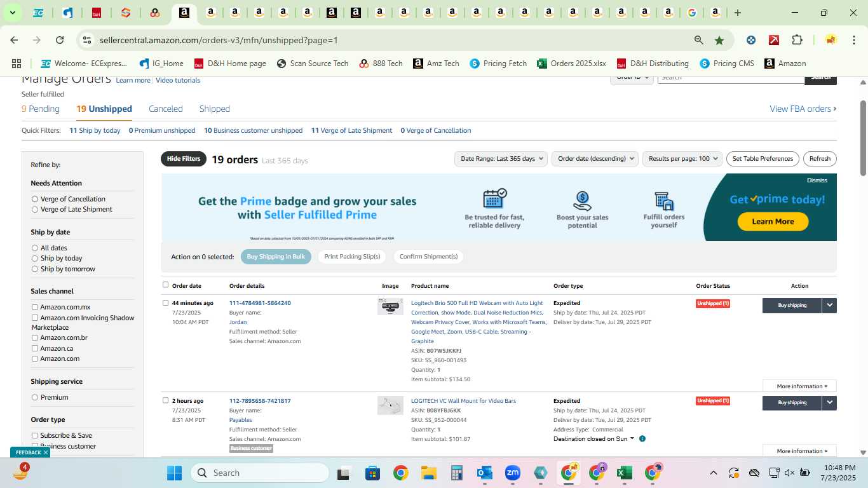The width and height of the screenshot is (868, 488).
Task: Click the red arrow extension icon
Action: tap(774, 40)
